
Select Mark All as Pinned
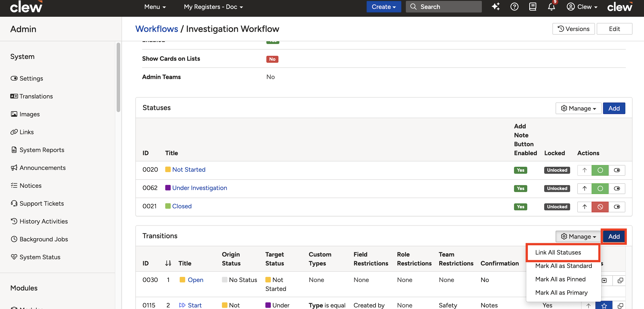(560, 279)
